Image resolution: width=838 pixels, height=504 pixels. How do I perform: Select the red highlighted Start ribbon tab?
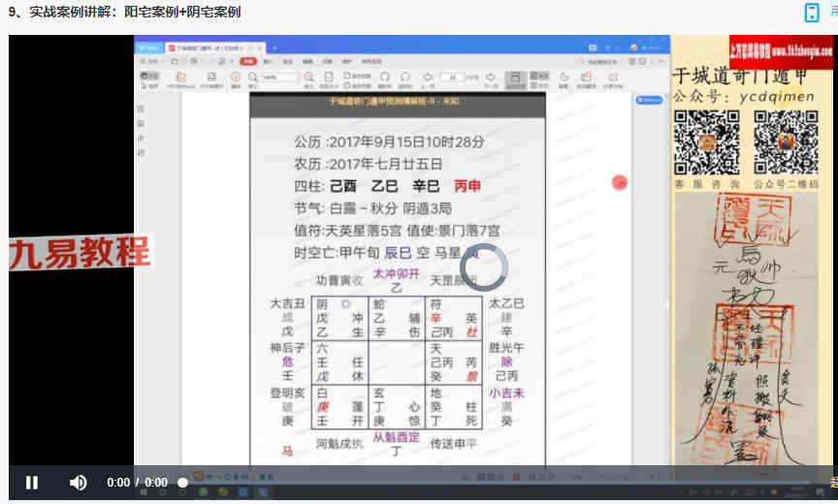(x=248, y=61)
